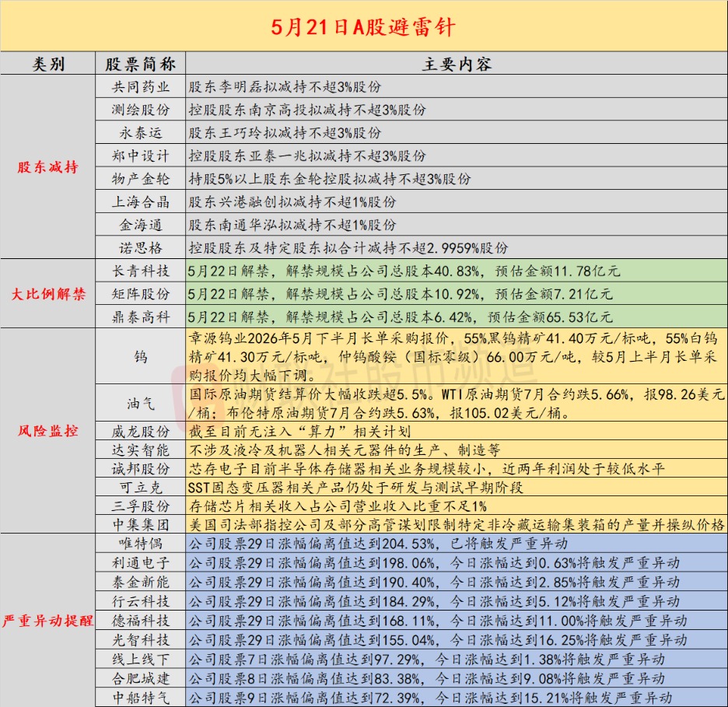
Task: Select stock name '长青科技'
Action: (140, 271)
